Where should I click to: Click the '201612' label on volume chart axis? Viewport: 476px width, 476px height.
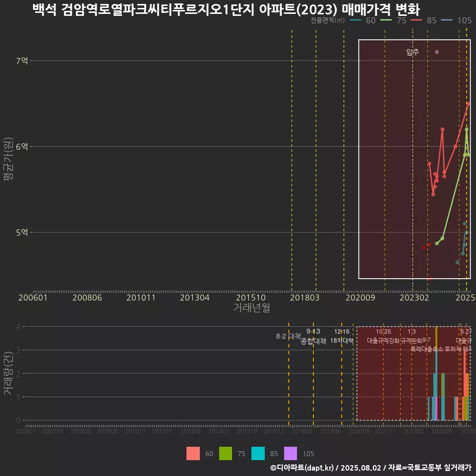[x=274, y=431]
